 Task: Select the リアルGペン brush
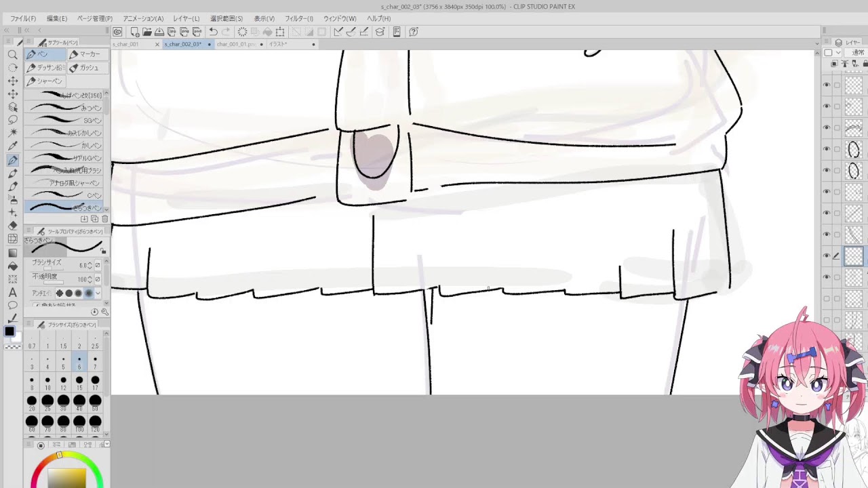tap(64, 157)
